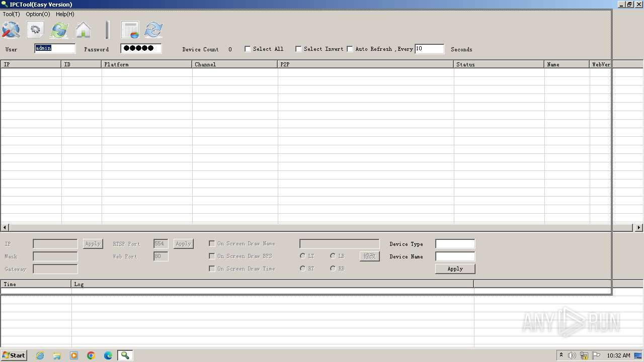Viewport: 644px width, 362px height.
Task: Click the IPCTool taskbar button
Action: tap(125, 355)
